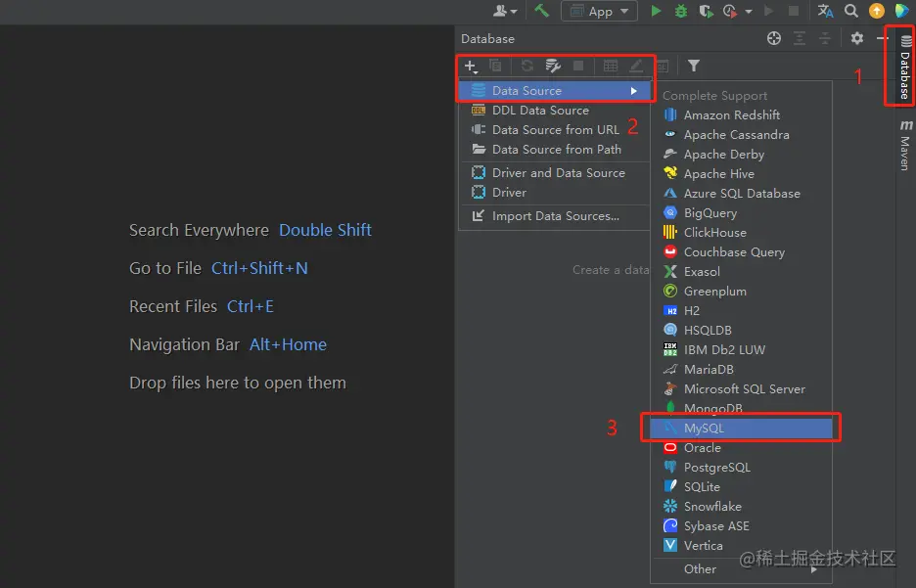Image resolution: width=916 pixels, height=588 pixels.
Task: Open Data Source Properties wrench icon
Action: pyautogui.click(x=553, y=66)
